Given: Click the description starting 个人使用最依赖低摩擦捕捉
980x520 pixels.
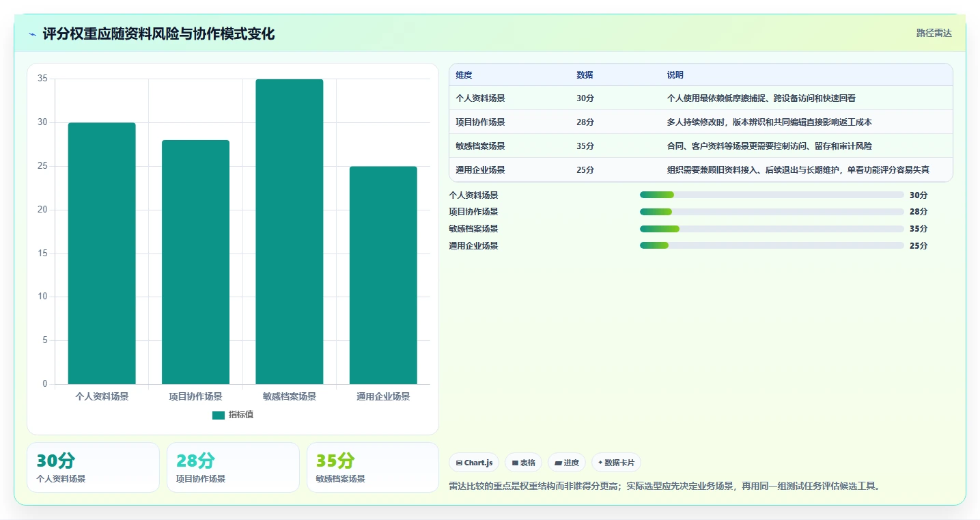Looking at the screenshot, I should tap(761, 98).
